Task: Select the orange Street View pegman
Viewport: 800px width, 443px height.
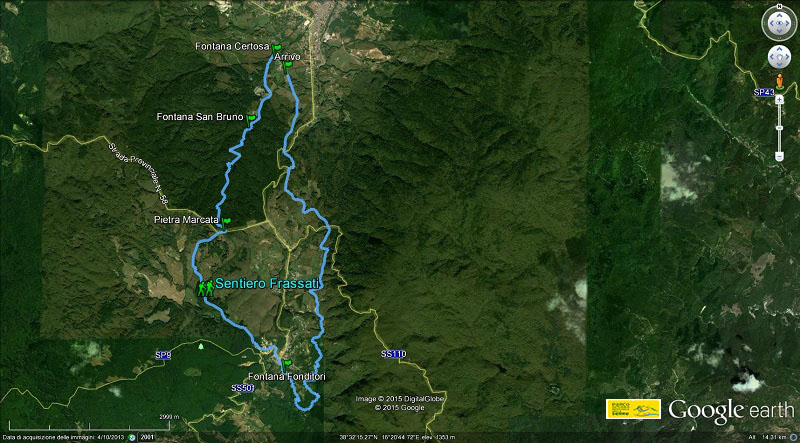Action: click(780, 81)
